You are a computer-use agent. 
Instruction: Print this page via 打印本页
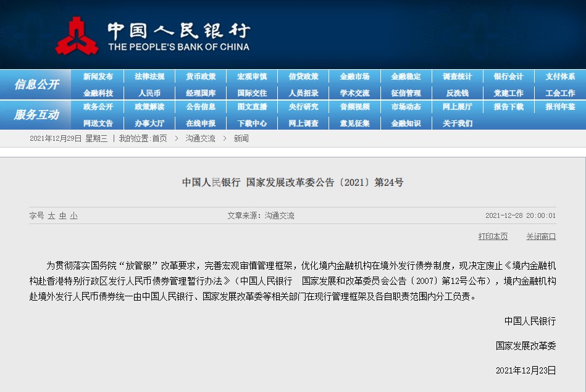pos(493,236)
